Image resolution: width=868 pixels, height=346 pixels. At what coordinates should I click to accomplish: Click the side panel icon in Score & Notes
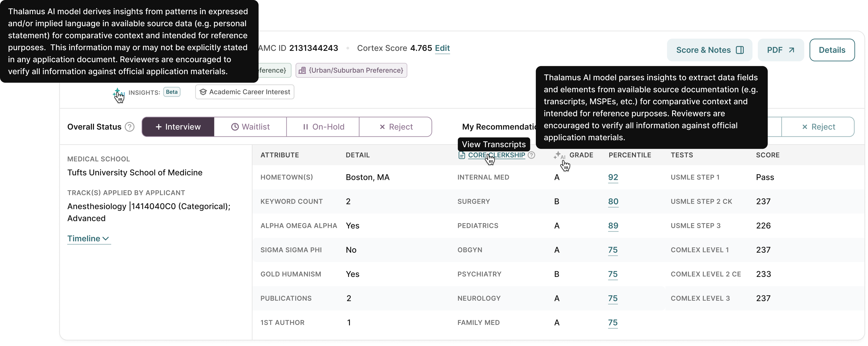(x=740, y=50)
